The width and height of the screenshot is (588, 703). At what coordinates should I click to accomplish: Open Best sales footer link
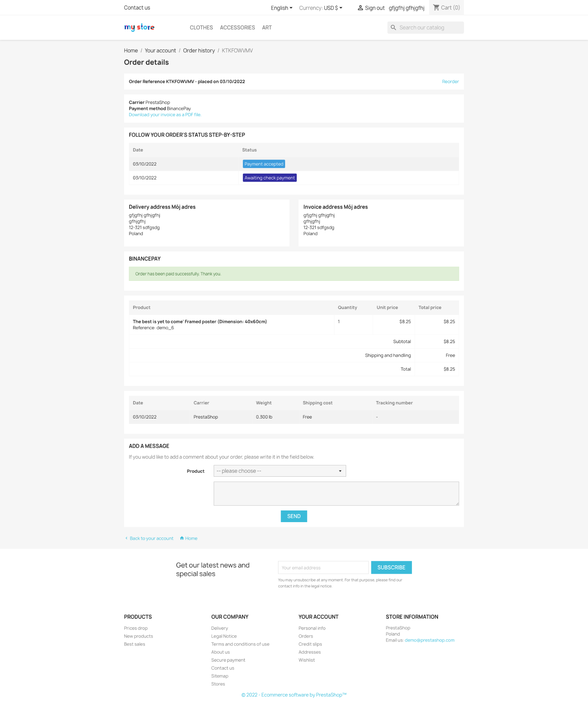[x=134, y=644]
